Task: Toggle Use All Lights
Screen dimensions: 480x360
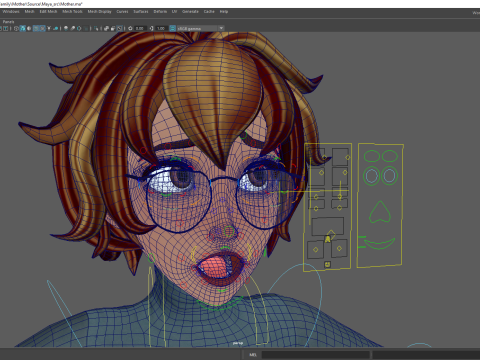Action: click(49, 28)
